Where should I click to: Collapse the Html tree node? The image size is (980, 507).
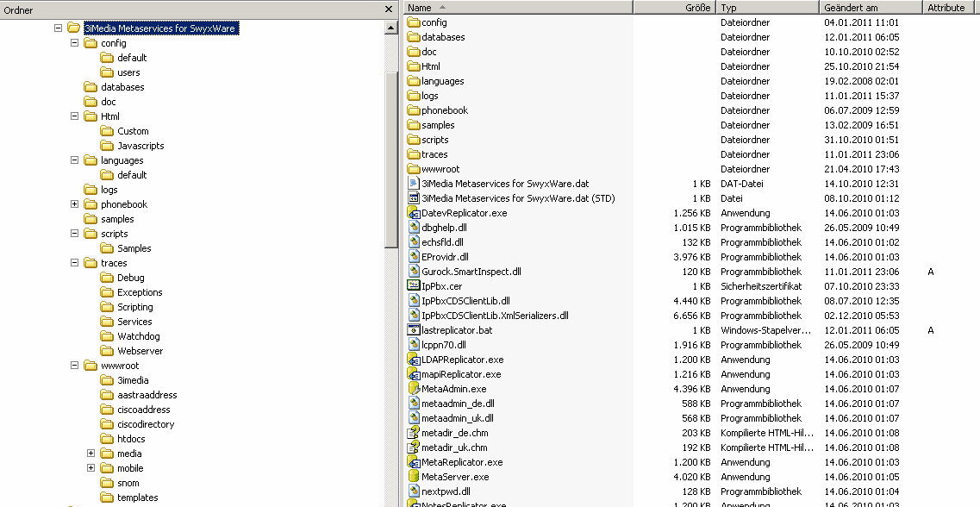pyautogui.click(x=74, y=116)
